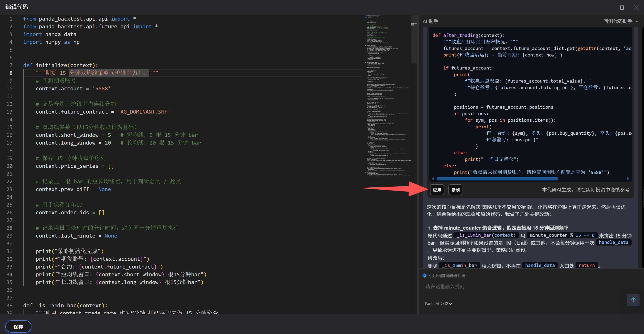This screenshot has height=334, width=644.
Task: Click line number 8 in the gutter
Action: coord(11,73)
